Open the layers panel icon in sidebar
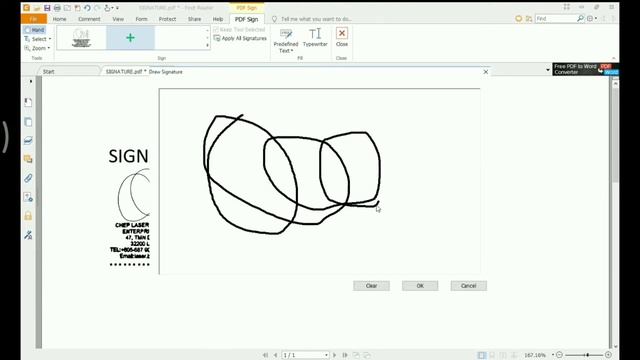This screenshot has height=360, width=640. 28,141
